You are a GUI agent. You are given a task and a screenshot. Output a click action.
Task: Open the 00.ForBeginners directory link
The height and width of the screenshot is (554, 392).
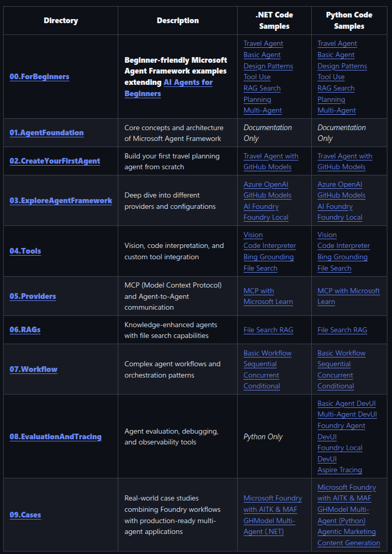click(x=39, y=77)
